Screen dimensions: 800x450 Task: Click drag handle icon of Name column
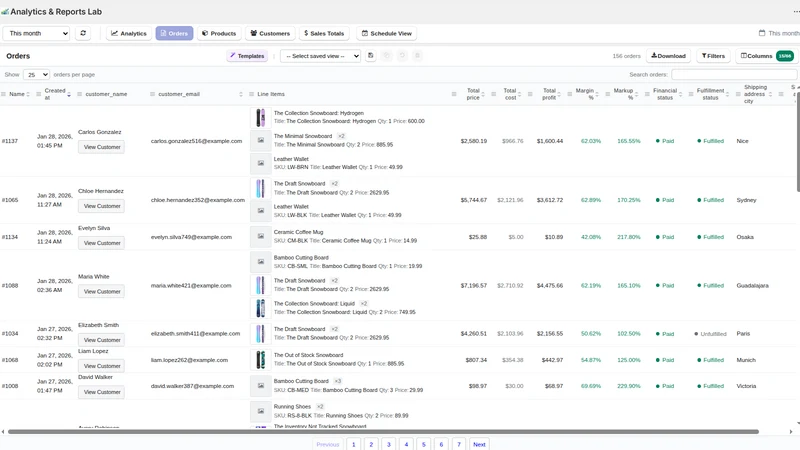4,94
